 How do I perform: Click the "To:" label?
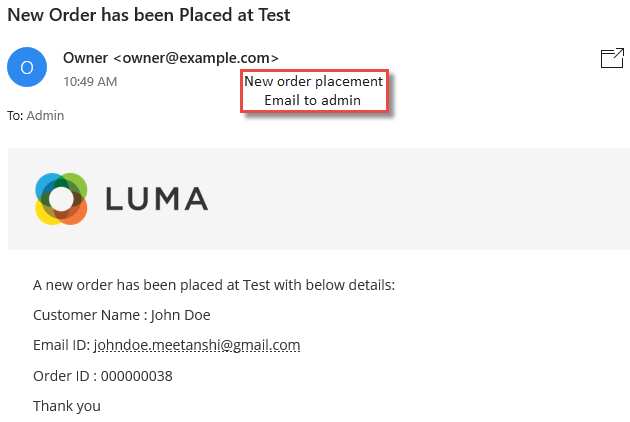(15, 116)
